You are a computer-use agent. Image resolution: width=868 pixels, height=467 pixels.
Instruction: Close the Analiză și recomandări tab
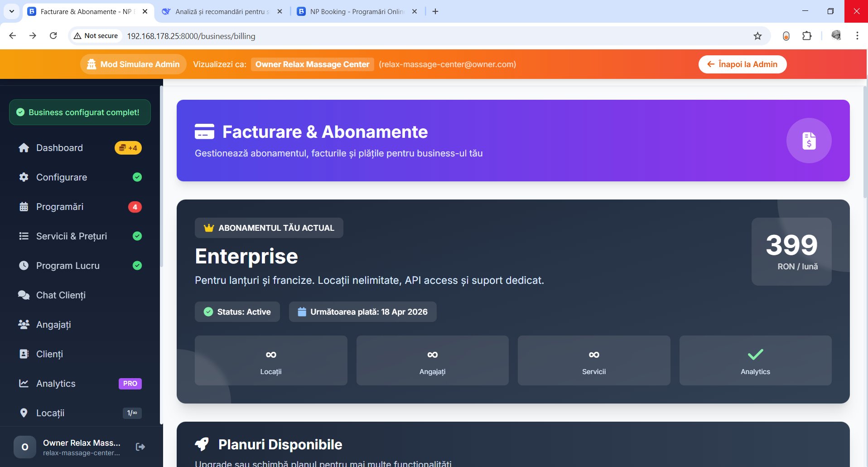280,12
